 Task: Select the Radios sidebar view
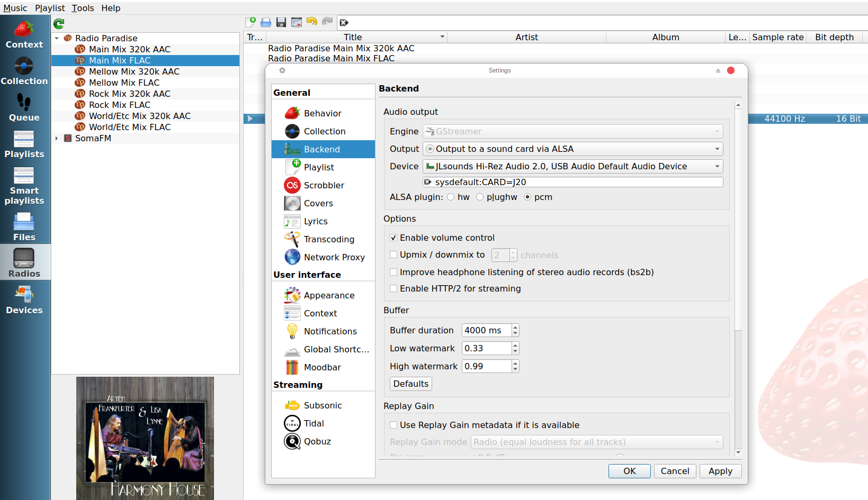pos(24,262)
